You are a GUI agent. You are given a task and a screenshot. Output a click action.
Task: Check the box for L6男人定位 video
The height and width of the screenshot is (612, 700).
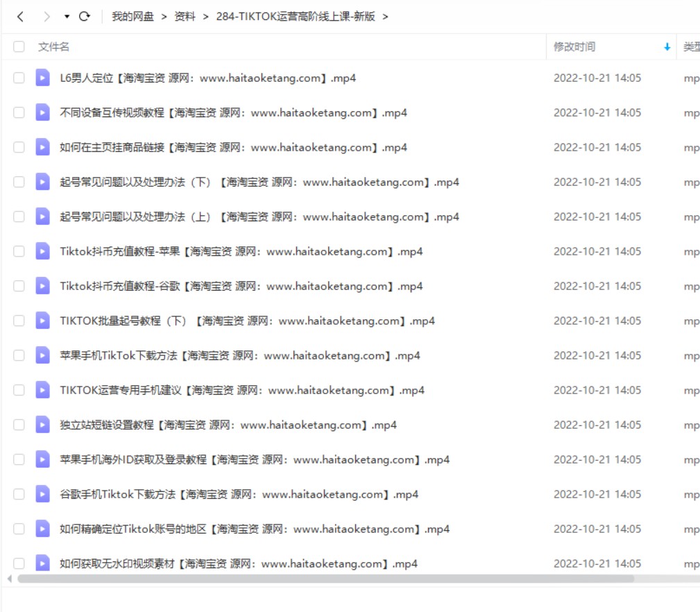click(19, 78)
